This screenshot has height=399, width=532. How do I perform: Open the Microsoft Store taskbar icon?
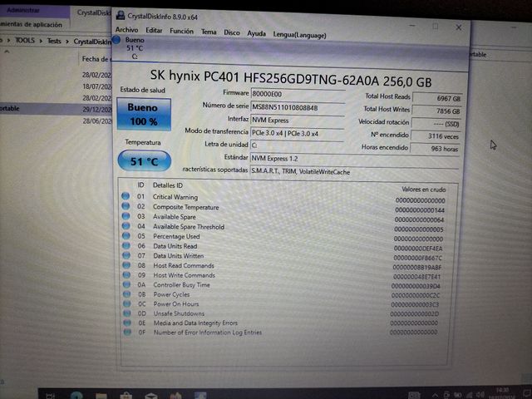(x=126, y=396)
